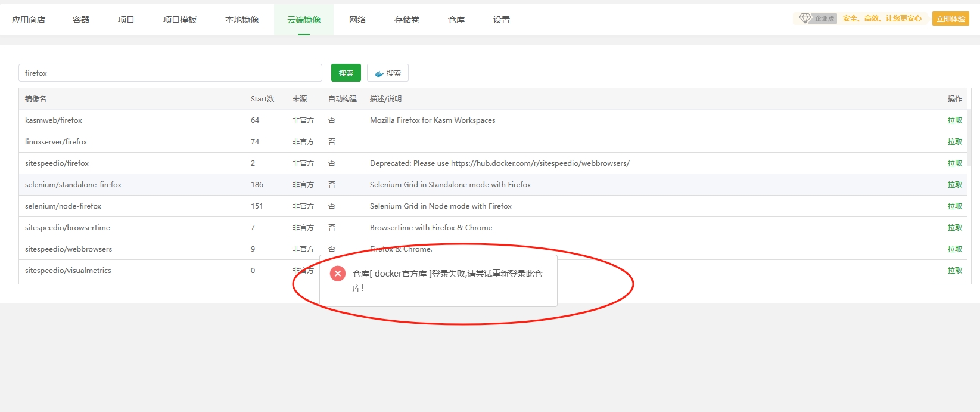The image size is (980, 412).
Task: Click the star count 151
Action: [257, 206]
